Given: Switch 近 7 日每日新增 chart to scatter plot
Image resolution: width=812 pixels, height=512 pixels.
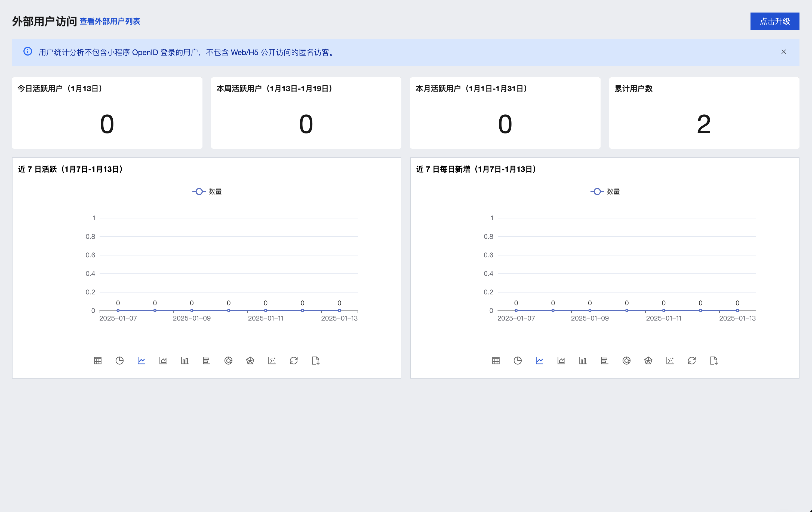Looking at the screenshot, I should tap(670, 361).
